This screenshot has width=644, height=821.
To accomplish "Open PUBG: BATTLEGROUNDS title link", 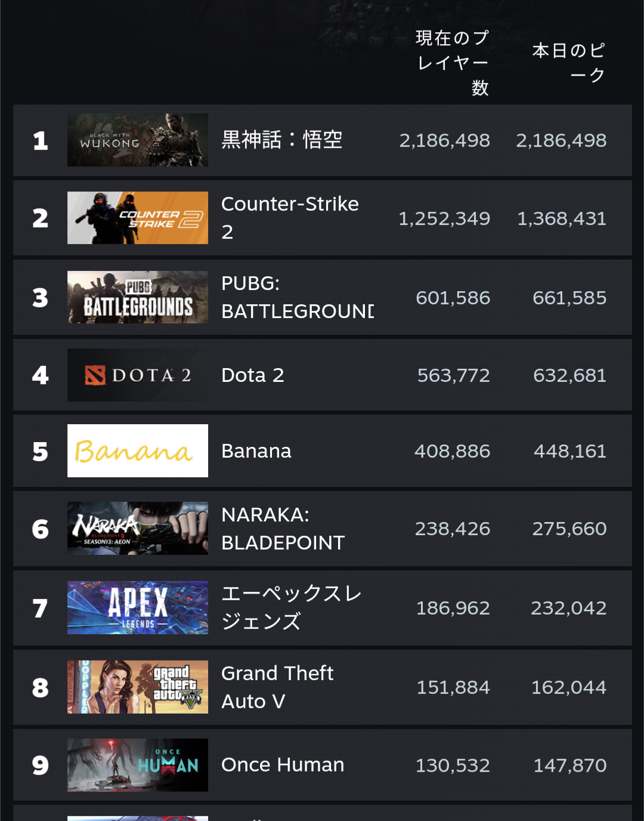I will tap(298, 297).
